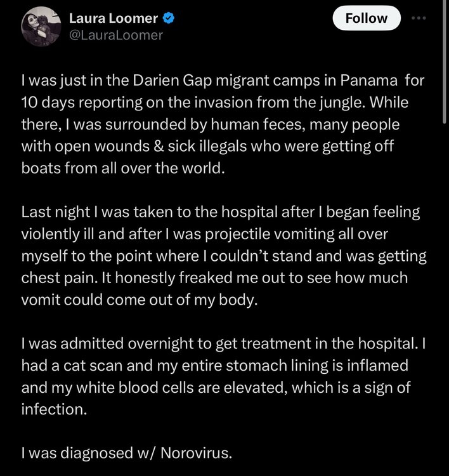
Task: Open the Laura Loomer display name link
Action: click(x=115, y=18)
